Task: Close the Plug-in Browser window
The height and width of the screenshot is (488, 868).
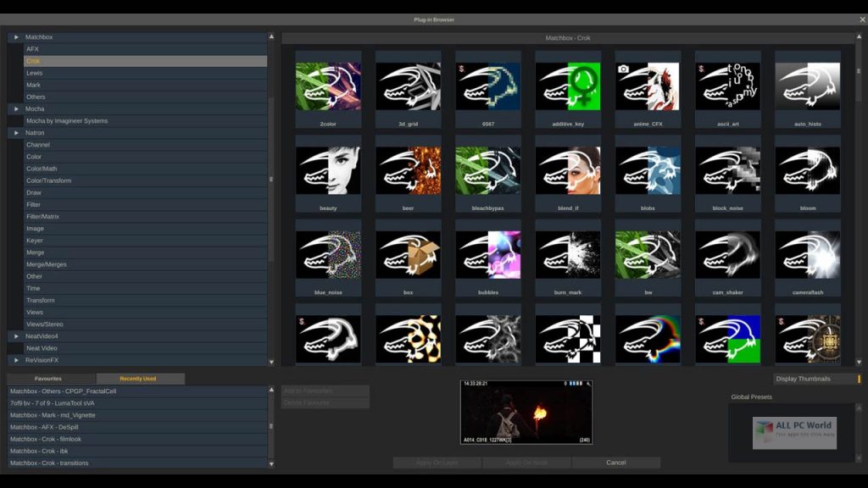Action: point(862,19)
